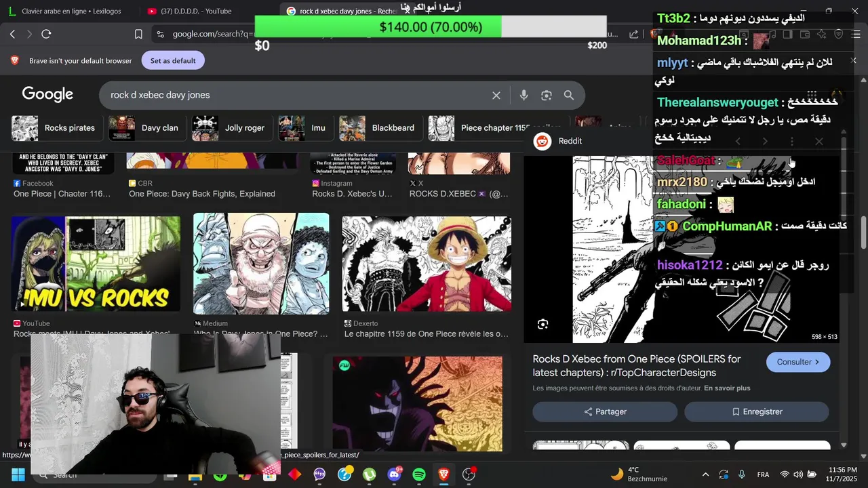Click the Enregistrer button
Viewport: 868px width, 488px height.
[x=757, y=411]
